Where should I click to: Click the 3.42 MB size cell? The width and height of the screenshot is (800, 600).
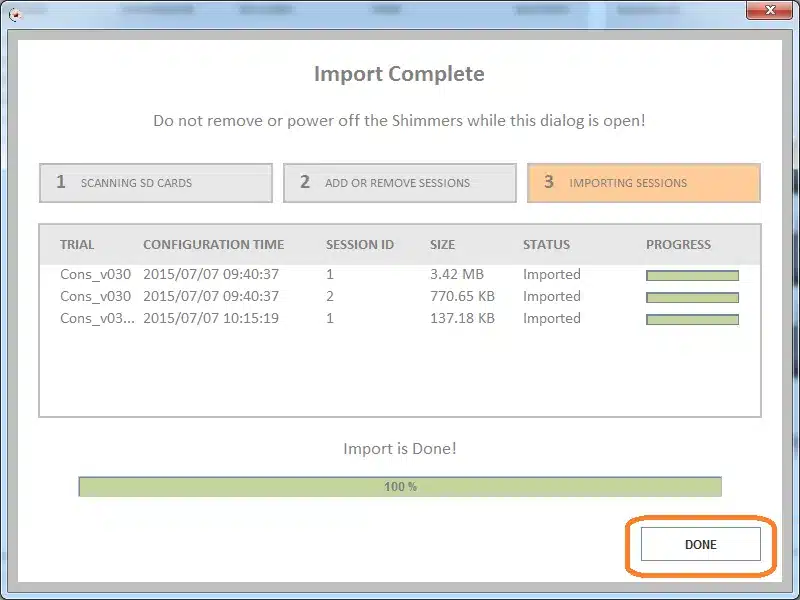coord(457,274)
